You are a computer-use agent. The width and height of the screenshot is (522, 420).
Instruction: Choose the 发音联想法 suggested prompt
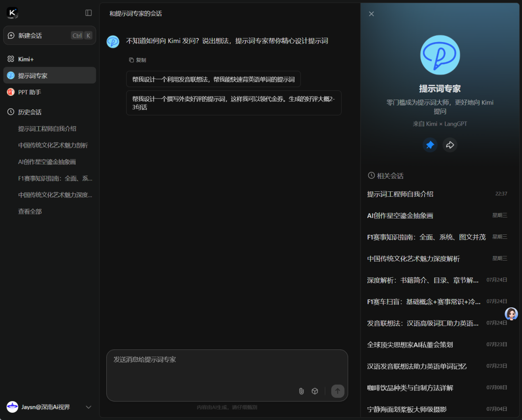tap(213, 79)
